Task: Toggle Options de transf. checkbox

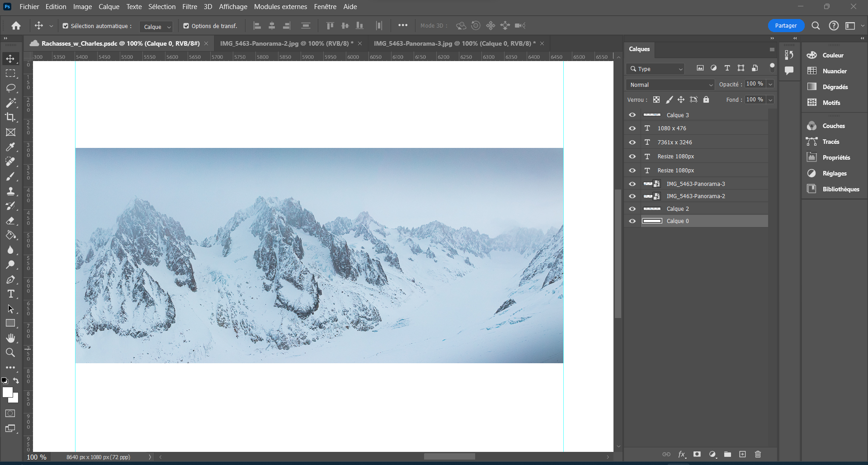Action: coord(185,26)
